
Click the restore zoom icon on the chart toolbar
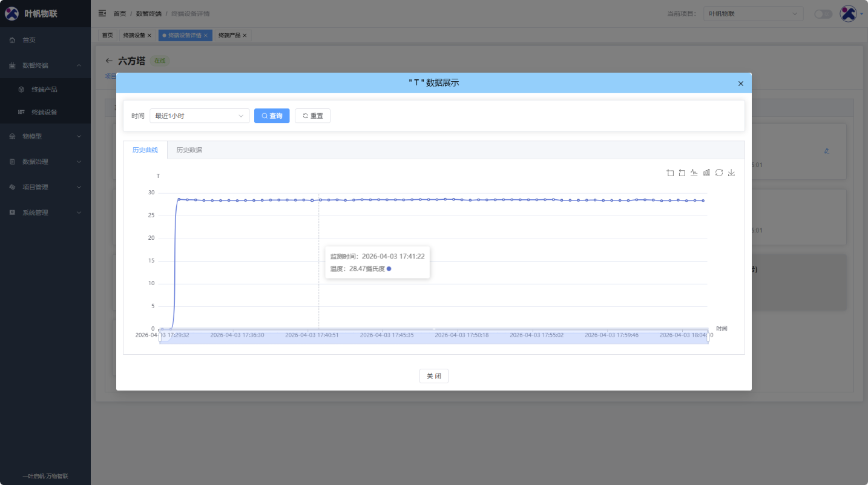tap(682, 173)
